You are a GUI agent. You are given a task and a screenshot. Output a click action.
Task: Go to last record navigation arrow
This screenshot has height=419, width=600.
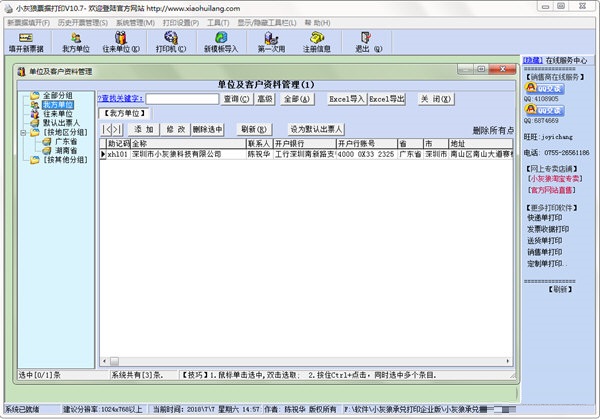[x=117, y=130]
